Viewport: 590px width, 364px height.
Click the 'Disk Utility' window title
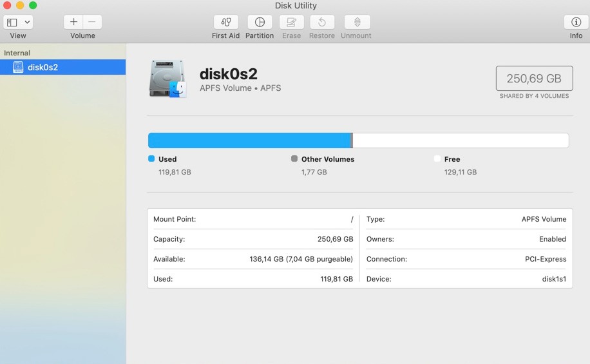tap(296, 6)
